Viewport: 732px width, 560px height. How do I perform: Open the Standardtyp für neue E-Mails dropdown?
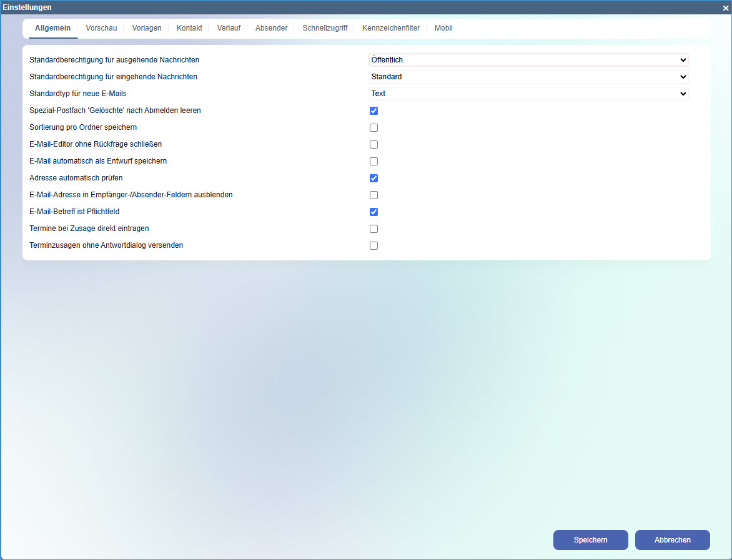(528, 94)
